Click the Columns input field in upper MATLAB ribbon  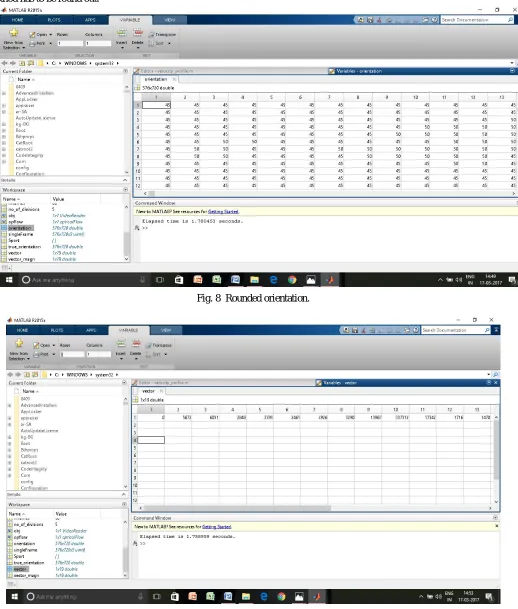(98, 44)
